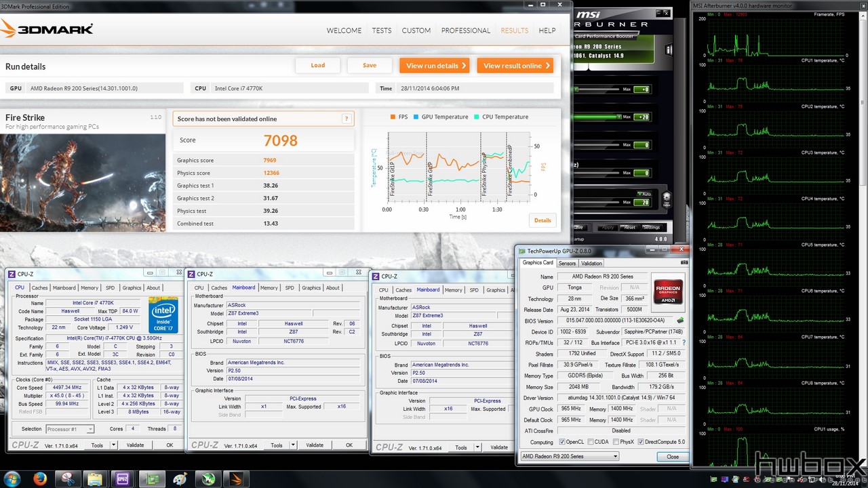
Task: Go to the TESTS tab in 3DMark
Action: pyautogui.click(x=382, y=30)
